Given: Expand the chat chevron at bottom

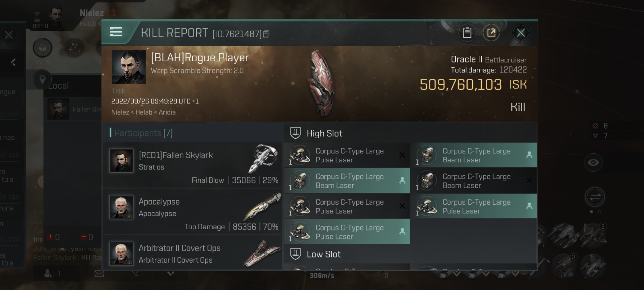Looking at the screenshot, I should coord(171,273).
